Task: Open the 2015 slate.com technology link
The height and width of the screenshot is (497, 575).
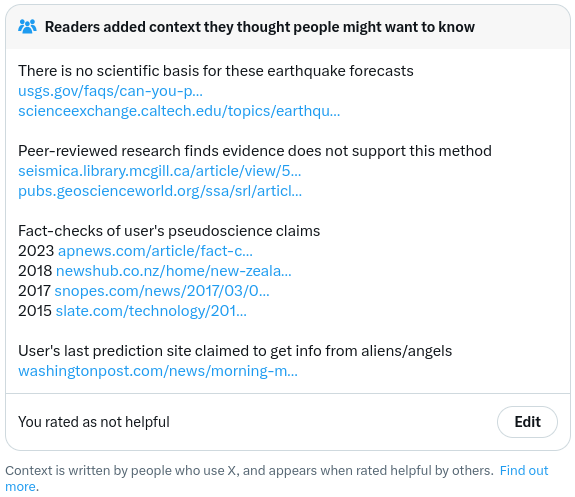Action: (x=151, y=311)
